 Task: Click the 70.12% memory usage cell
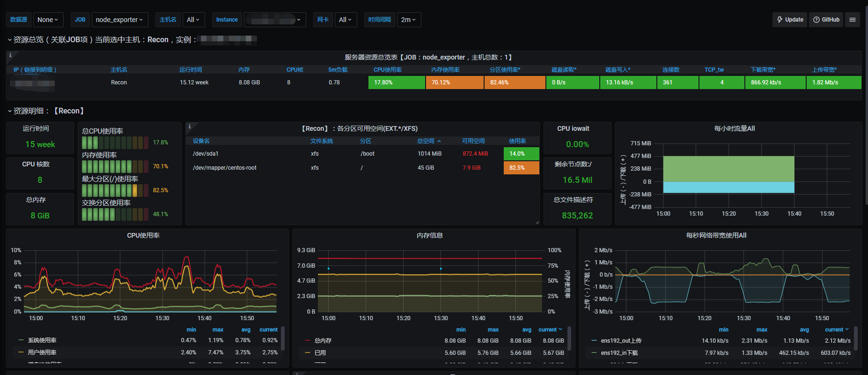pyautogui.click(x=455, y=82)
